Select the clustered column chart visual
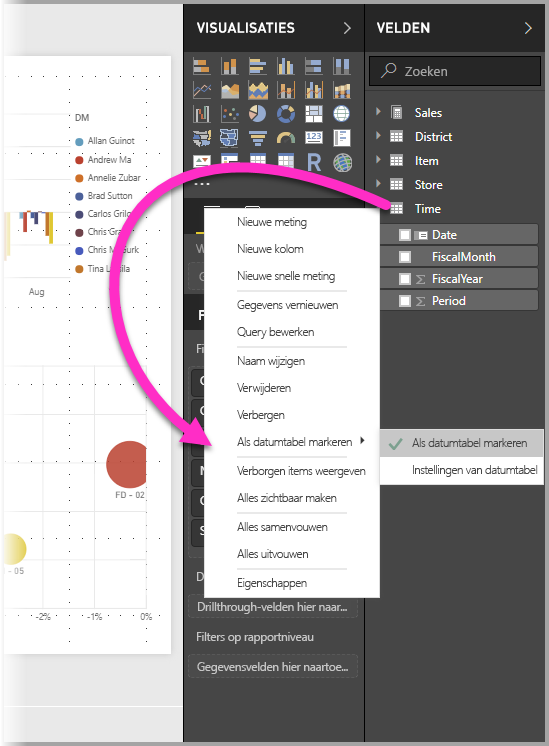The image size is (549, 746). pyautogui.click(x=285, y=67)
